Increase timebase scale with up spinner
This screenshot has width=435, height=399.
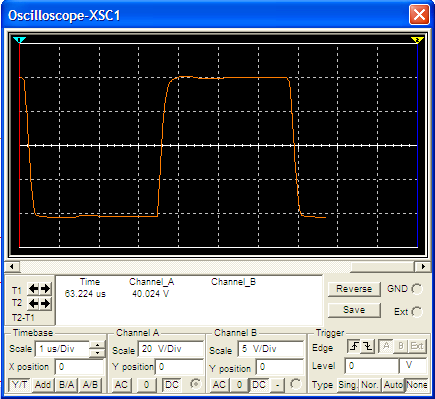(x=97, y=345)
